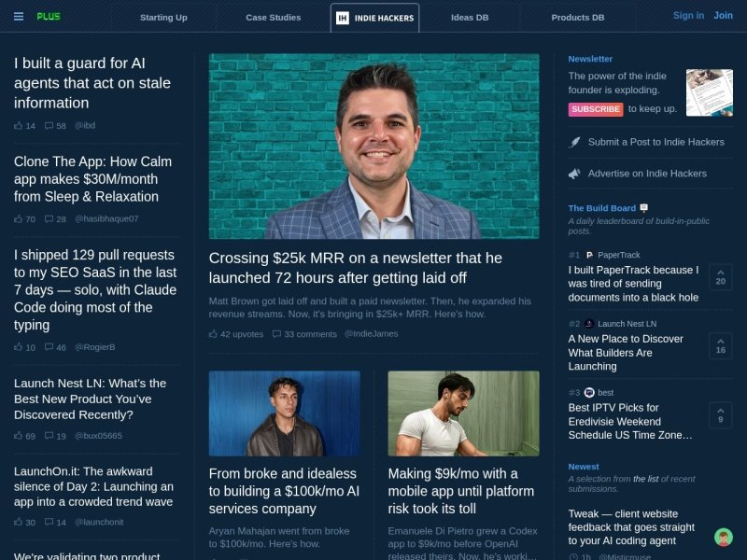Open Submit a Post to Indie Hackers

[656, 142]
